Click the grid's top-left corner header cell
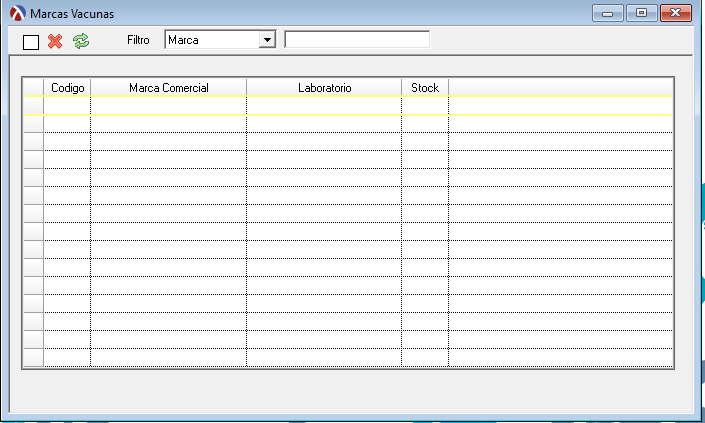705x423 pixels. [33, 88]
